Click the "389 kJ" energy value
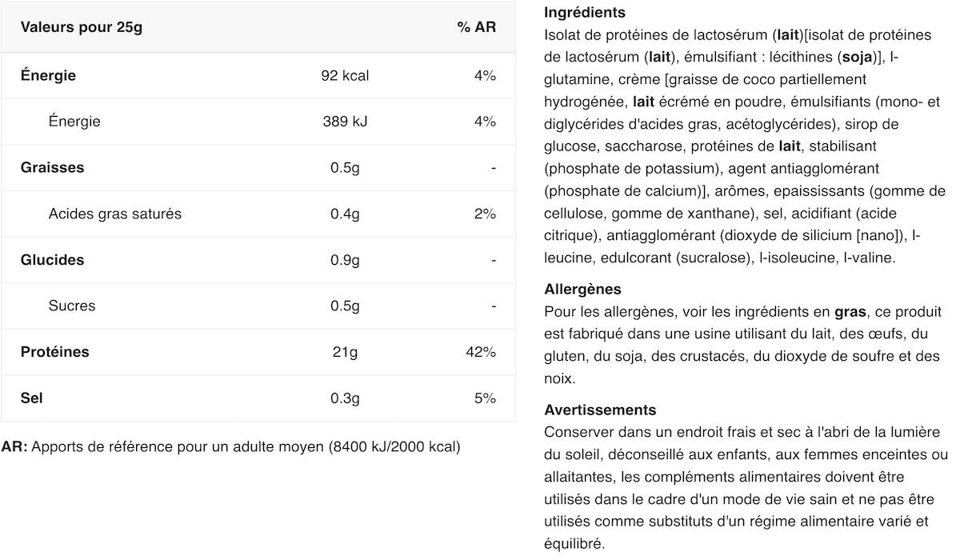960x560 pixels. 345,122
